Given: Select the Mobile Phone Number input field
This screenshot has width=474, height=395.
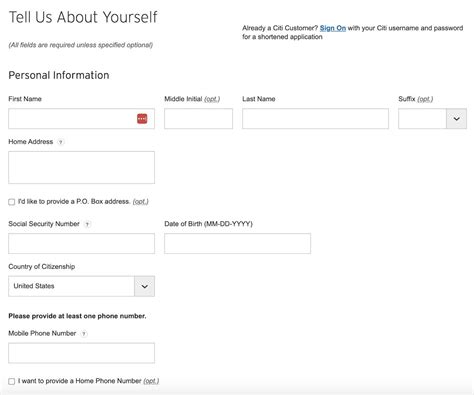Looking at the screenshot, I should tap(81, 353).
